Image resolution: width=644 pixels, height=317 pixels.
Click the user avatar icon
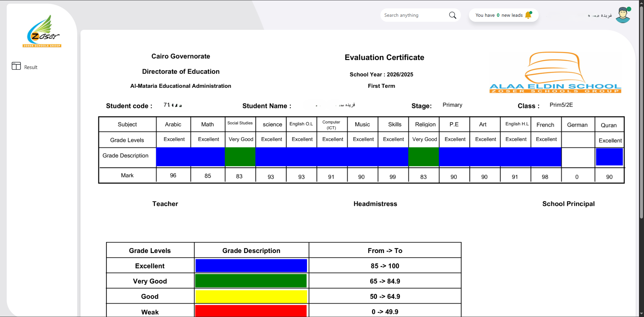coord(623,15)
